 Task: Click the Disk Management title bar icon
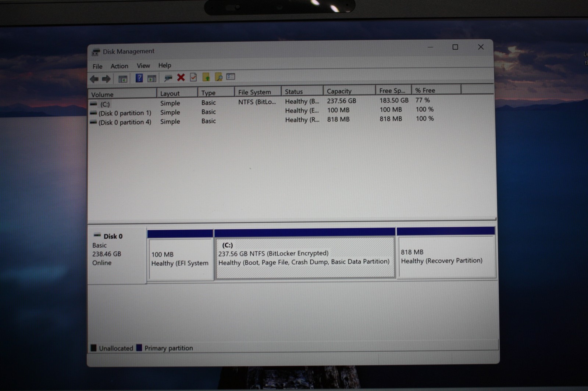96,52
